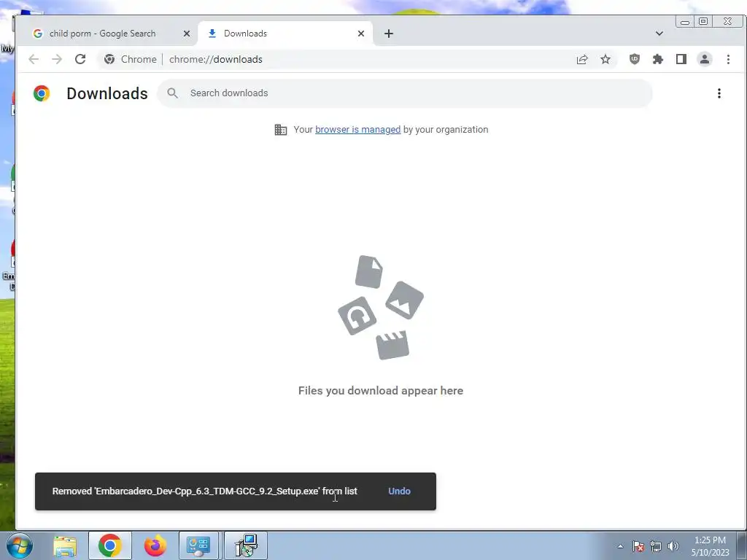Click the Downloads page heading
Image resolution: width=747 pixels, height=560 pixels.
coord(107,93)
